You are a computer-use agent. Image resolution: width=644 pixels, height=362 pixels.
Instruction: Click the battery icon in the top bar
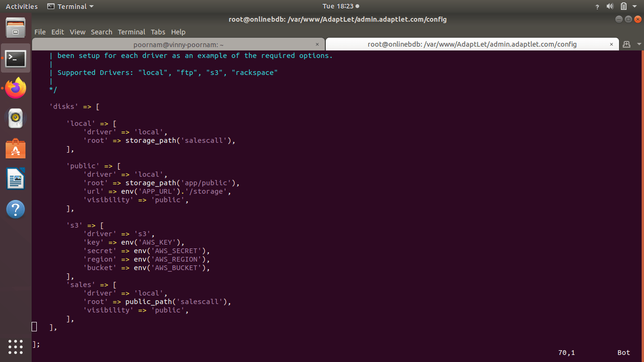click(623, 6)
